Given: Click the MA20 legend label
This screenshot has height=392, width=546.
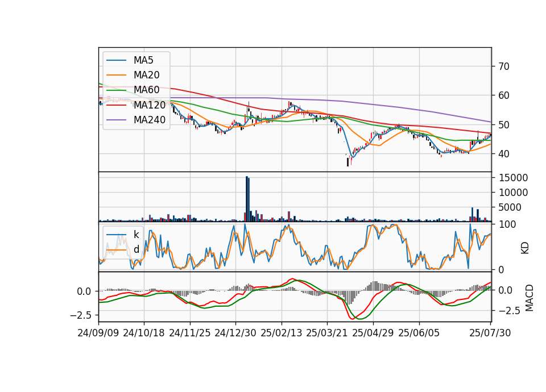Looking at the screenshot, I should click(147, 75).
